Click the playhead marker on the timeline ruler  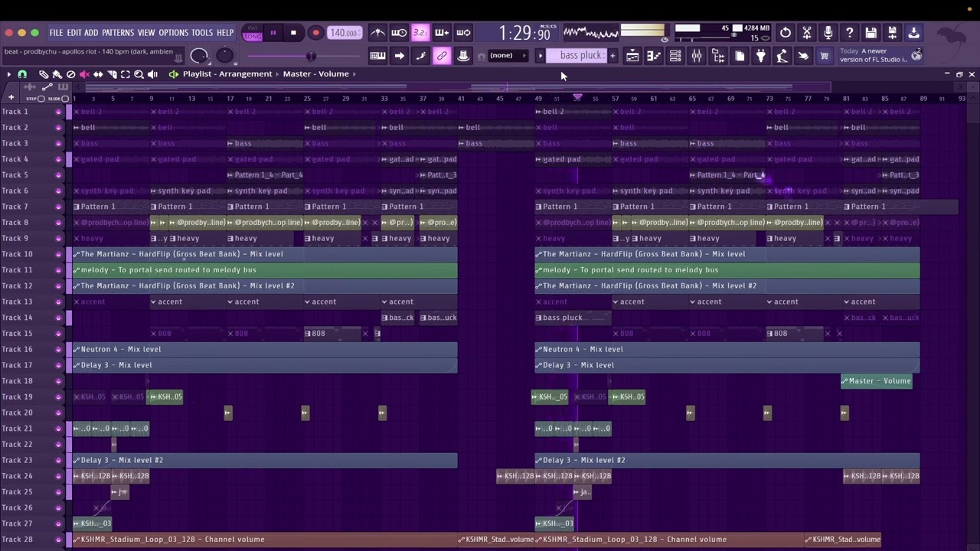(577, 97)
